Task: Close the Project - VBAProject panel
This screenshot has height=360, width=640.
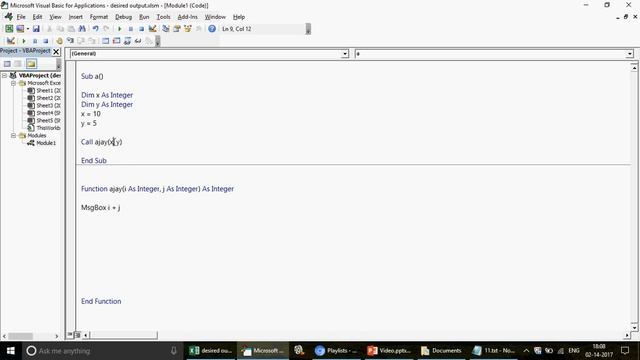Action: tap(56, 51)
